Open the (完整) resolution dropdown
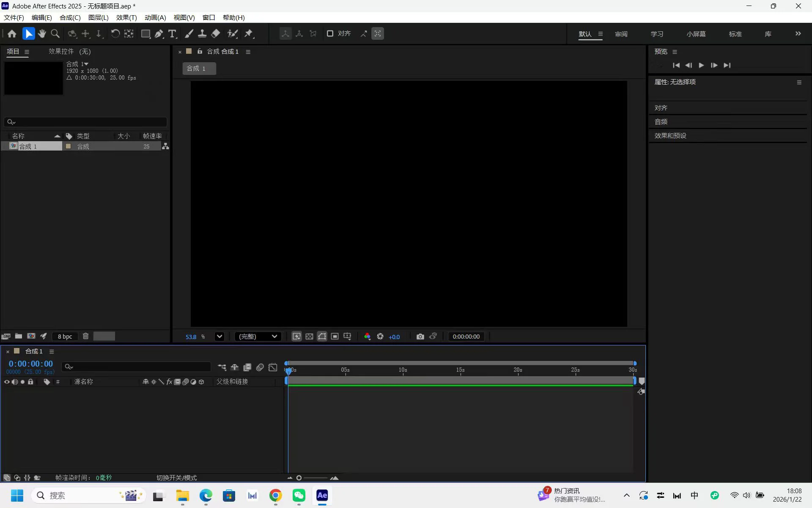The width and height of the screenshot is (812, 508). pyautogui.click(x=258, y=337)
